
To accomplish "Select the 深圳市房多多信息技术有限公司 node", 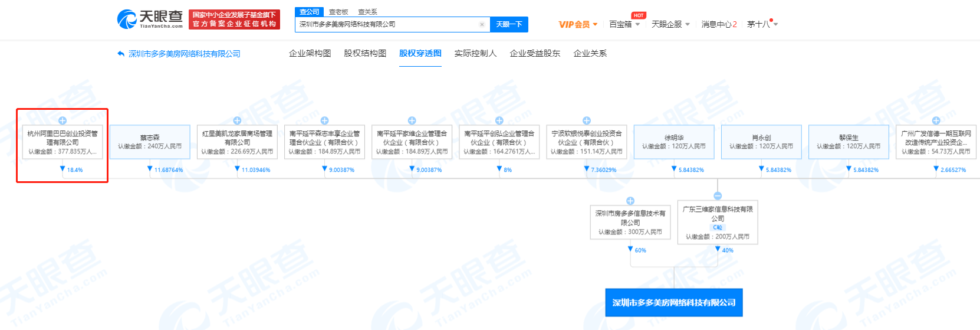I will click(x=630, y=222).
